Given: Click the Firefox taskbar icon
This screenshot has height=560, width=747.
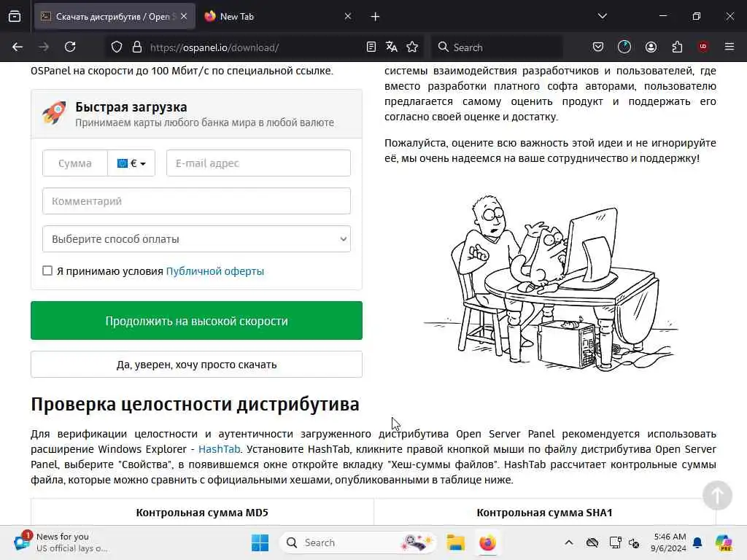Looking at the screenshot, I should pos(487,542).
